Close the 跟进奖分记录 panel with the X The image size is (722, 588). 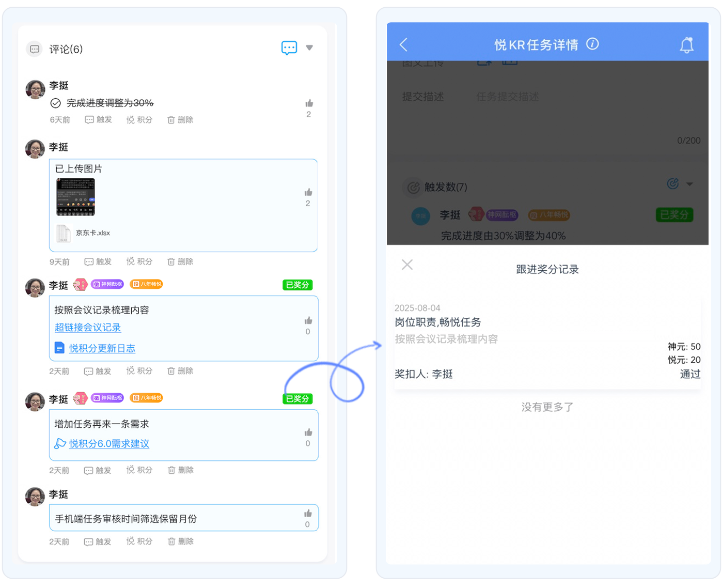point(407,265)
